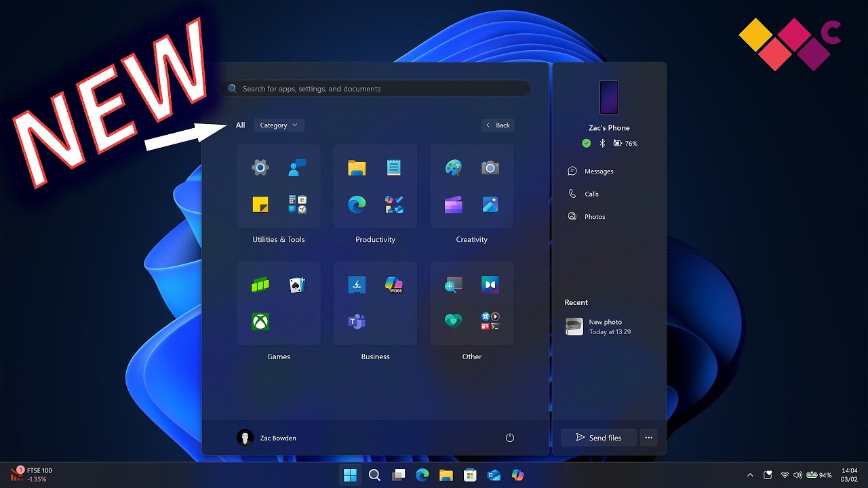The image size is (868, 488).
Task: Click the green connected status check icon
Action: click(x=586, y=143)
